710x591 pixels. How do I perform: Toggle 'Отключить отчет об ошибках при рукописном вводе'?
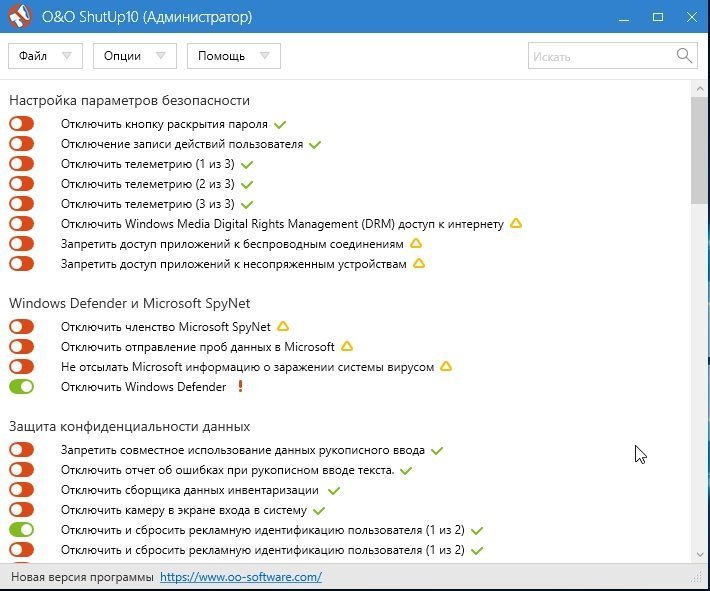(x=21, y=470)
